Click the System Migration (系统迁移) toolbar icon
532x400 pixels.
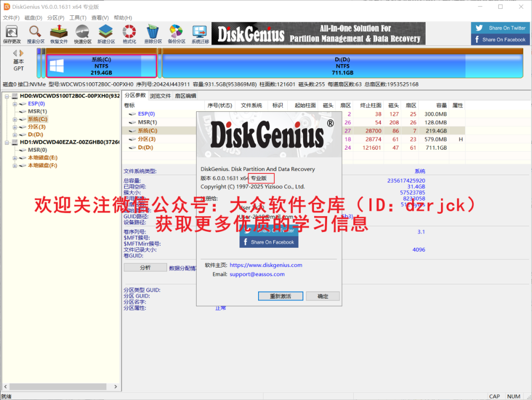(200, 34)
